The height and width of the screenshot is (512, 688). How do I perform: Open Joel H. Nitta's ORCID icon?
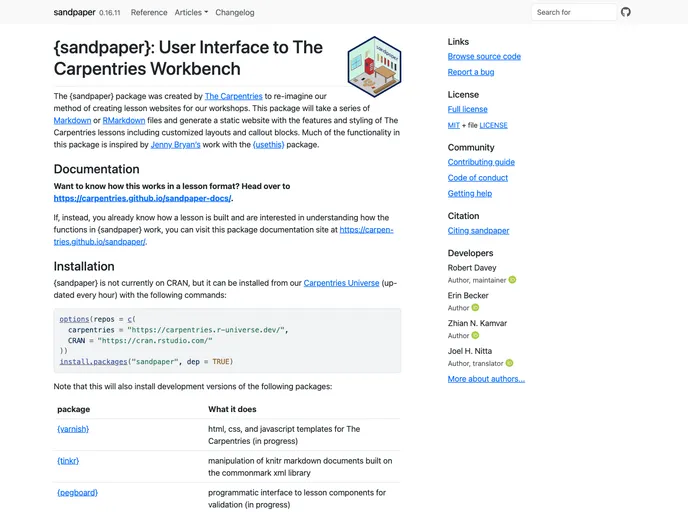pos(509,363)
